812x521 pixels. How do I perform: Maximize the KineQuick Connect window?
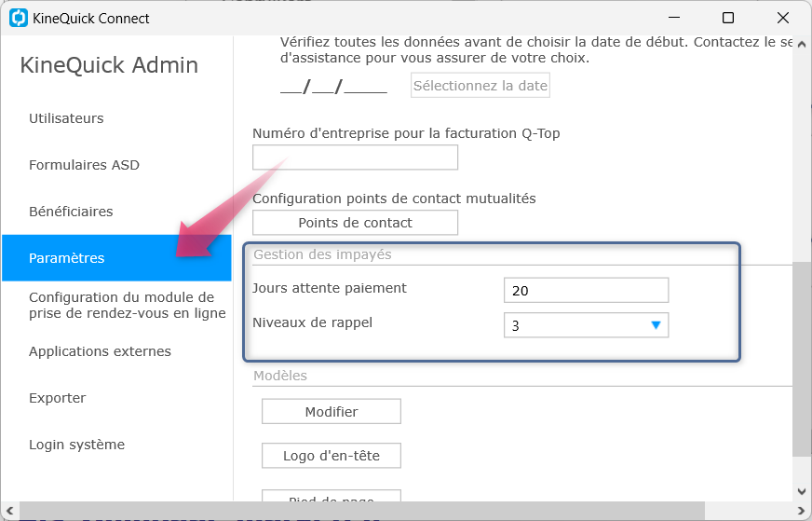click(728, 18)
